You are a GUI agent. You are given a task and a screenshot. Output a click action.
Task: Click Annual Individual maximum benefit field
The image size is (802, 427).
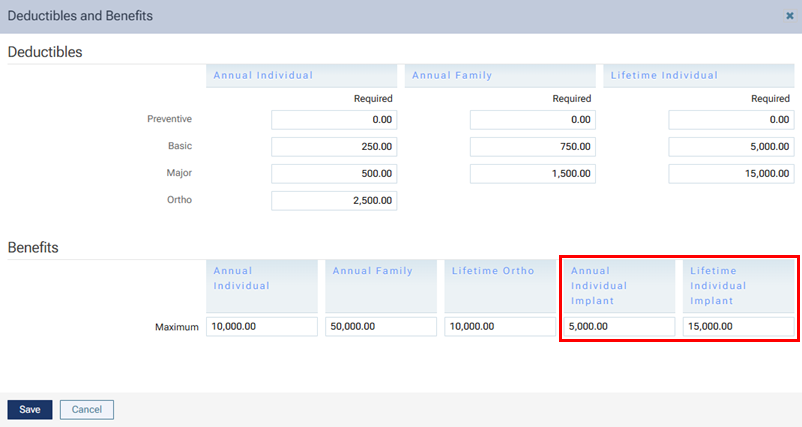tap(262, 327)
